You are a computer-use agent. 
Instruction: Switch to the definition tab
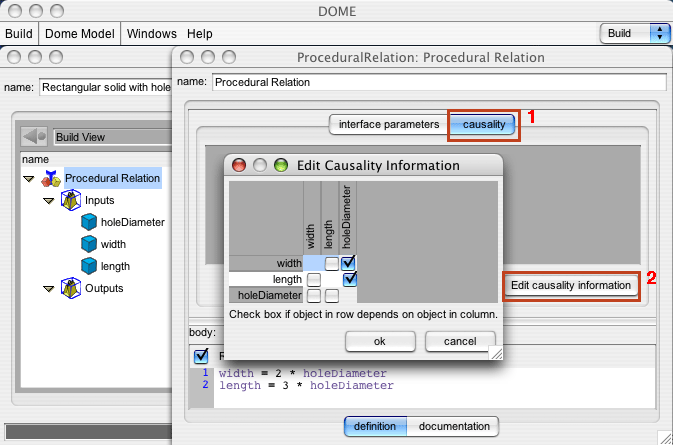point(375,426)
